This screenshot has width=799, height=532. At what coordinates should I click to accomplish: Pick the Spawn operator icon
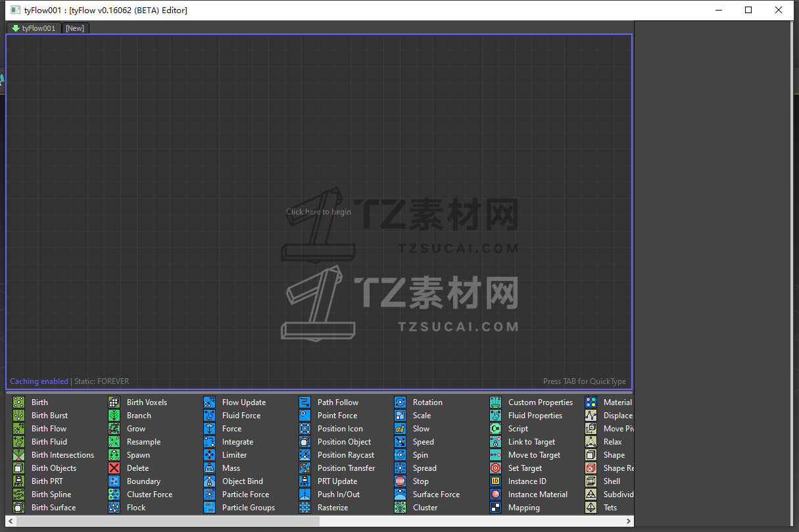[x=114, y=454]
